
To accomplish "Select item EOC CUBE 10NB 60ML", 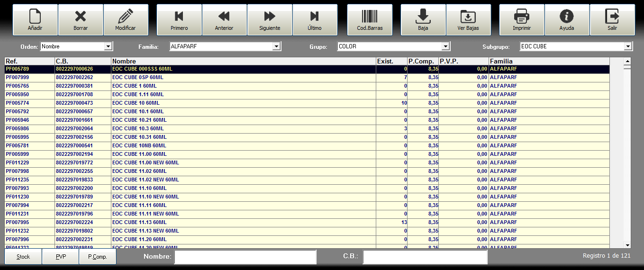I will [x=139, y=146].
